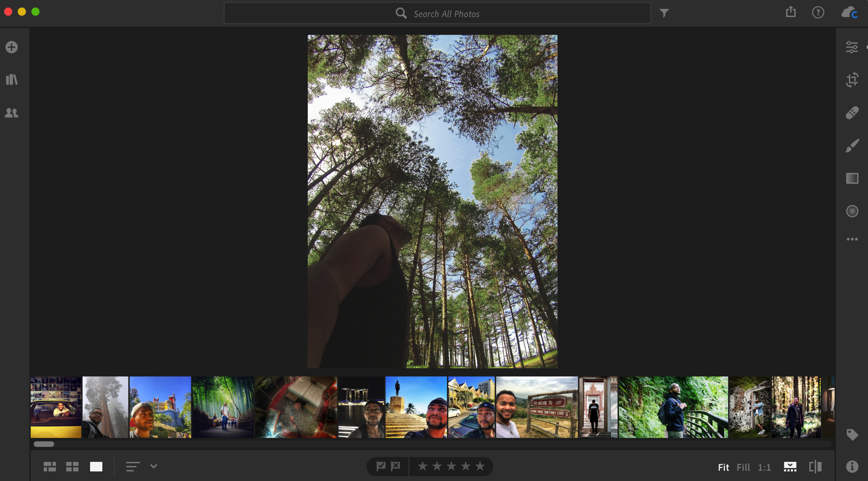Open My Photos library panel
The image size is (868, 481).
tap(12, 80)
